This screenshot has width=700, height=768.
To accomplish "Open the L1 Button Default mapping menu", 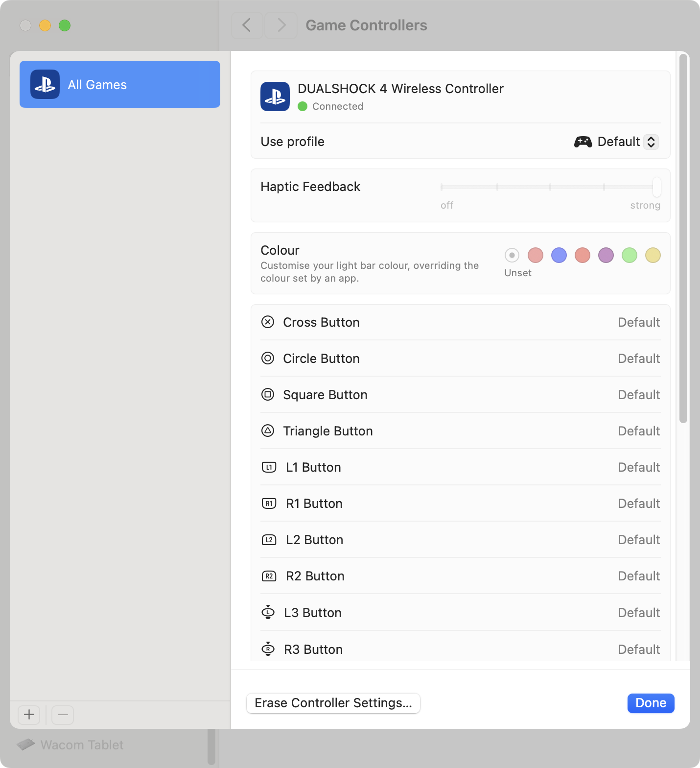I will click(x=639, y=467).
